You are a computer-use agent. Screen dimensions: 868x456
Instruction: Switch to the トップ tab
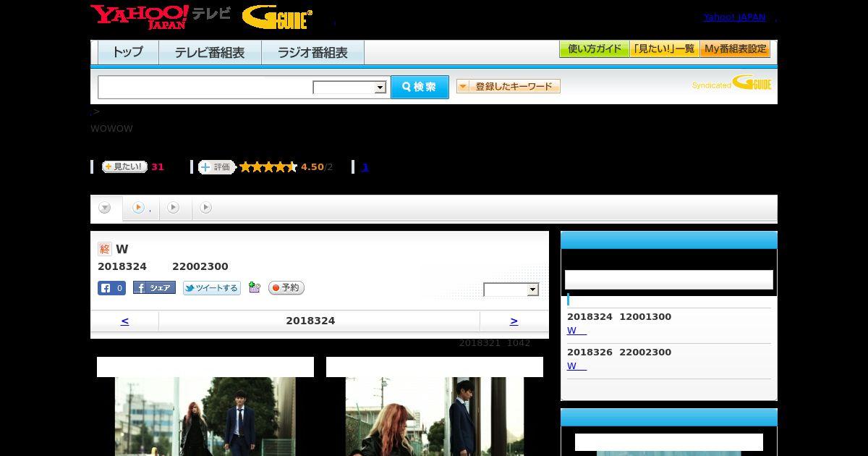(x=128, y=53)
